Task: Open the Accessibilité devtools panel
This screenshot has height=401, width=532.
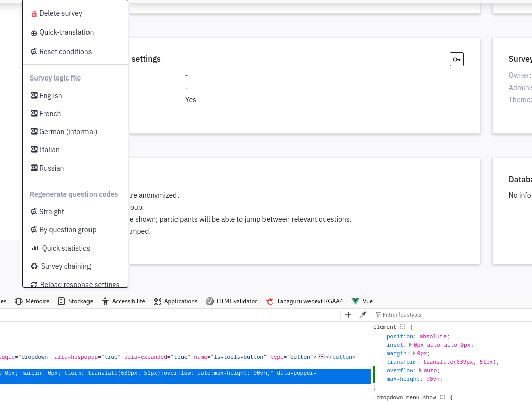Action: [x=123, y=301]
